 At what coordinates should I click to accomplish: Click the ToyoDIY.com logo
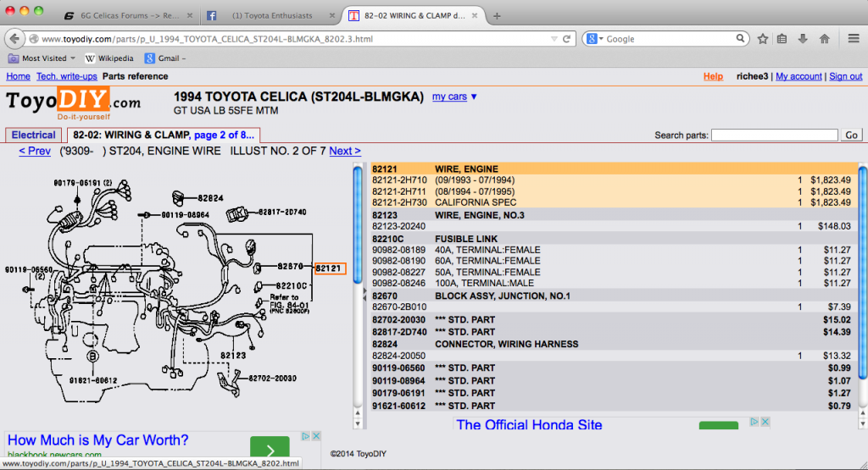(73, 103)
